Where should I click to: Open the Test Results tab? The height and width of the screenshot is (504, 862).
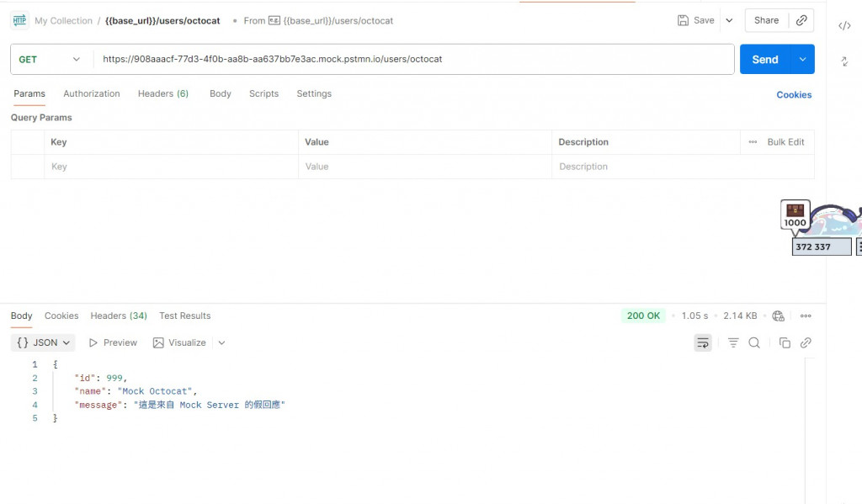coord(184,316)
